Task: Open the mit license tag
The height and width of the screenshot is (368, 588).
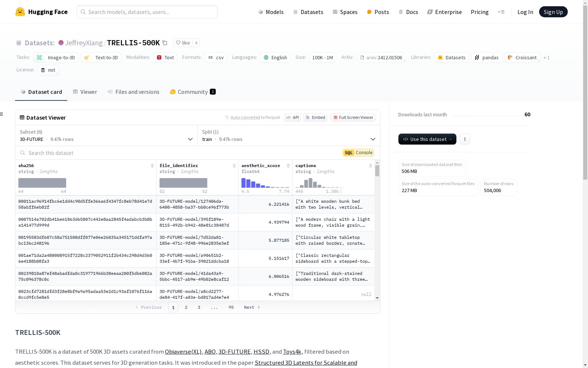Action: [48, 70]
